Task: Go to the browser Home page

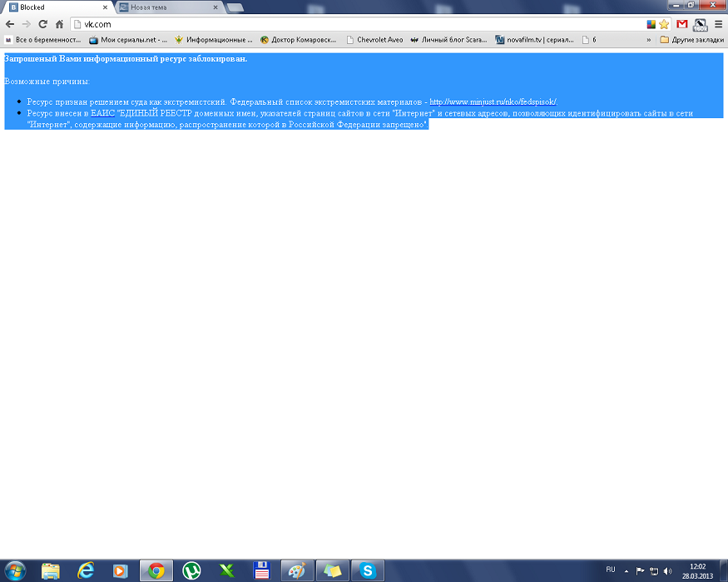Action: click(x=59, y=24)
